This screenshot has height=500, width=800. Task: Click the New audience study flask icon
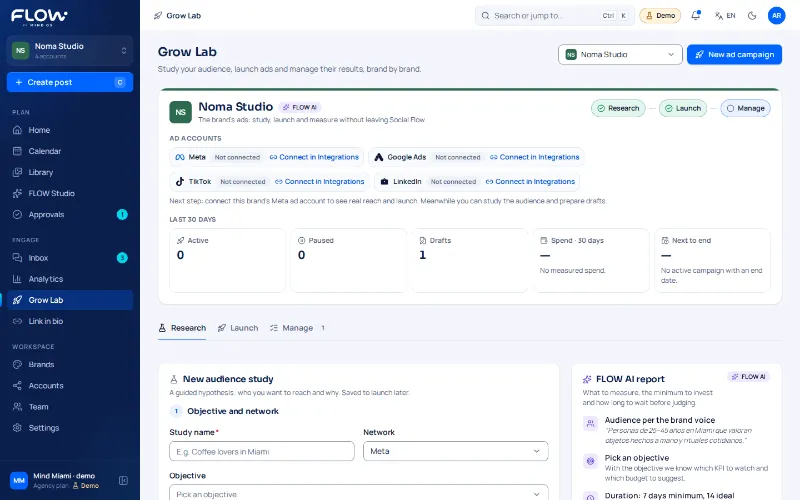point(174,379)
